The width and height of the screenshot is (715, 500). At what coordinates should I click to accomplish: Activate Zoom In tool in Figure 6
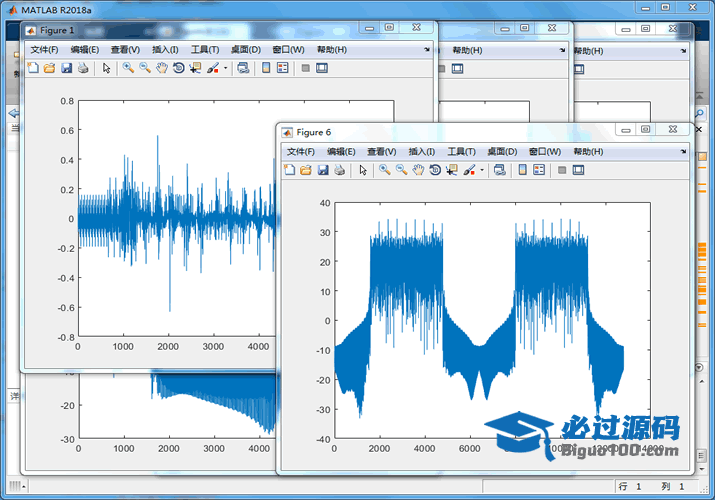[x=385, y=170]
